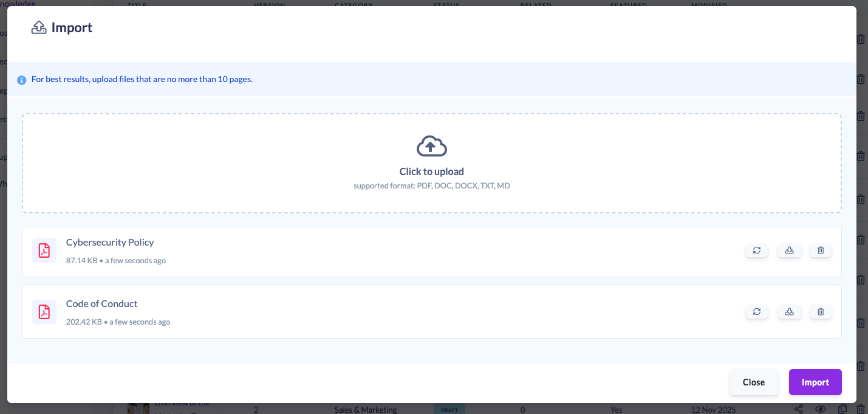Download the Code of Conduct file
This screenshot has width=868, height=414.
point(789,312)
